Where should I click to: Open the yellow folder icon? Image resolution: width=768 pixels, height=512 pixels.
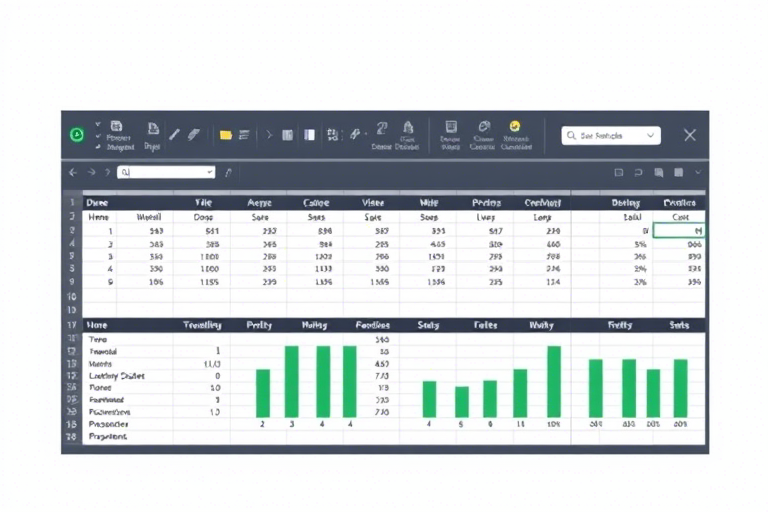click(x=225, y=135)
